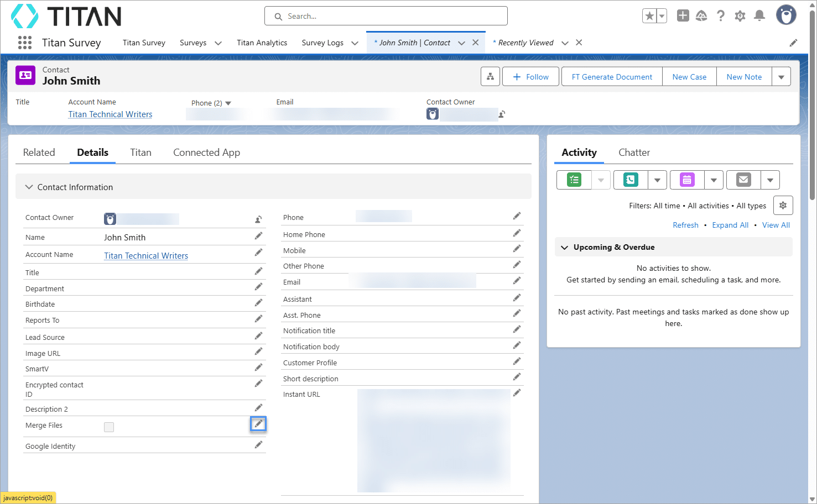Viewport: 817px width, 504px height.
Task: View contact hierarchy icon button
Action: point(490,77)
